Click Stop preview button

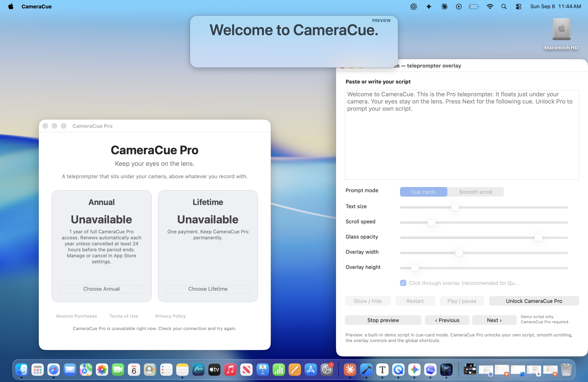[x=383, y=320]
